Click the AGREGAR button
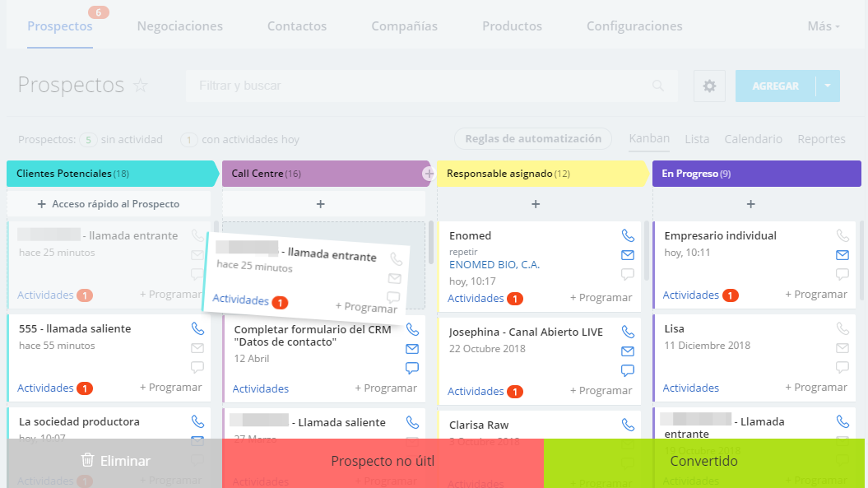The height and width of the screenshot is (488, 868). [x=776, y=86]
